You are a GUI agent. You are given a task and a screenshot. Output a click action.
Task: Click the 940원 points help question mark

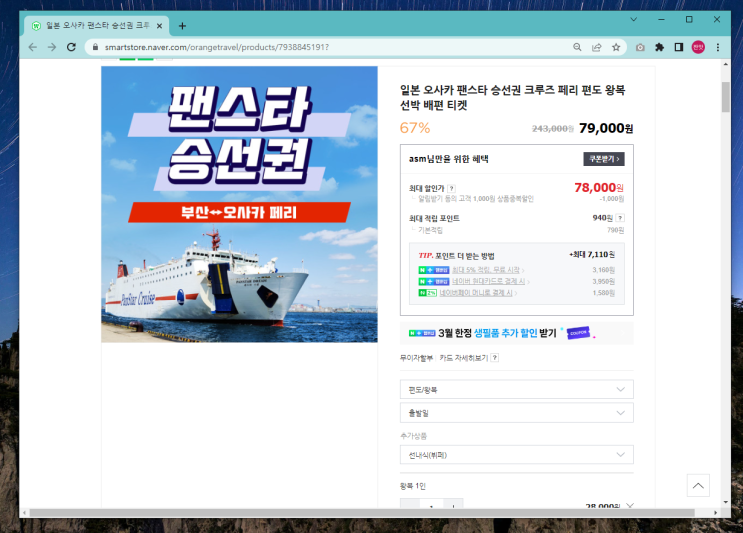[x=620, y=218]
